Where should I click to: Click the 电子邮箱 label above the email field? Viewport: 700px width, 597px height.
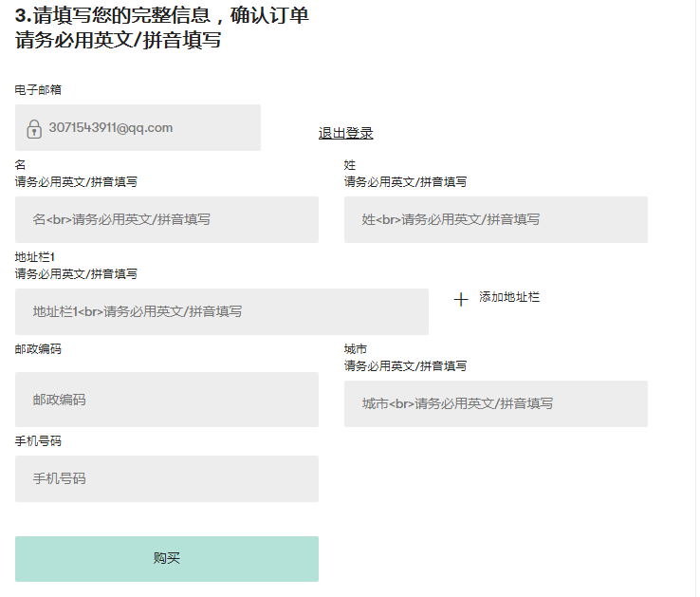click(x=39, y=89)
